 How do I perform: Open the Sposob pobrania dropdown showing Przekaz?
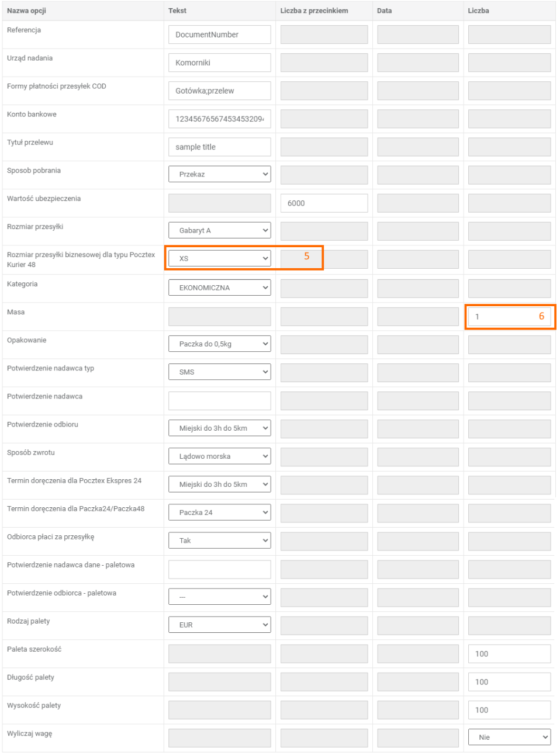219,174
